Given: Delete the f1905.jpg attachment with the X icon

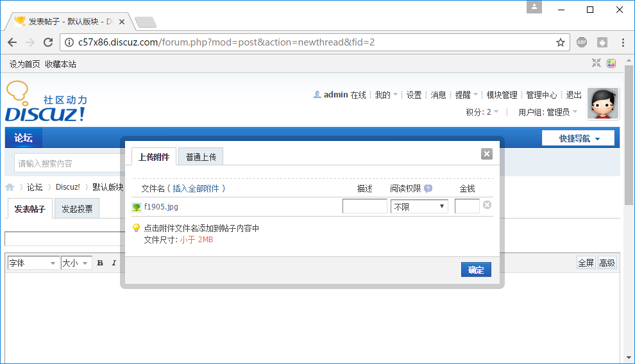Looking at the screenshot, I should tap(487, 205).
